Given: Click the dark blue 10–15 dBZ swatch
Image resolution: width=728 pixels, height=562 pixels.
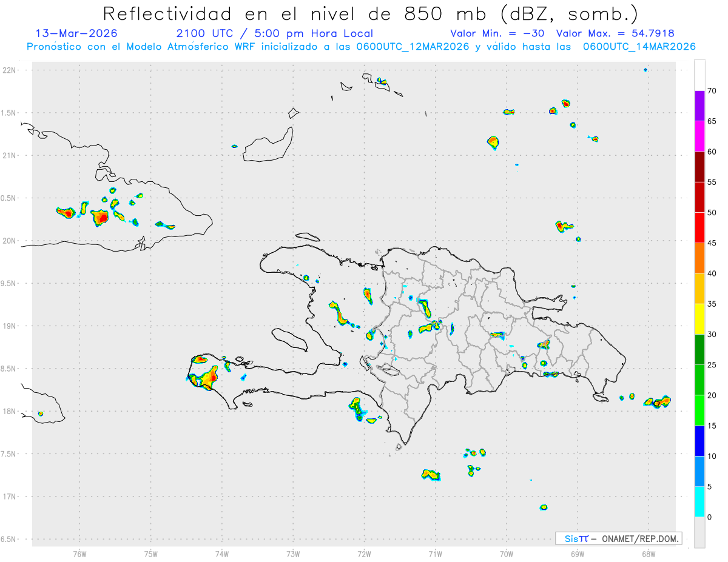Looking at the screenshot, I should [699, 441].
